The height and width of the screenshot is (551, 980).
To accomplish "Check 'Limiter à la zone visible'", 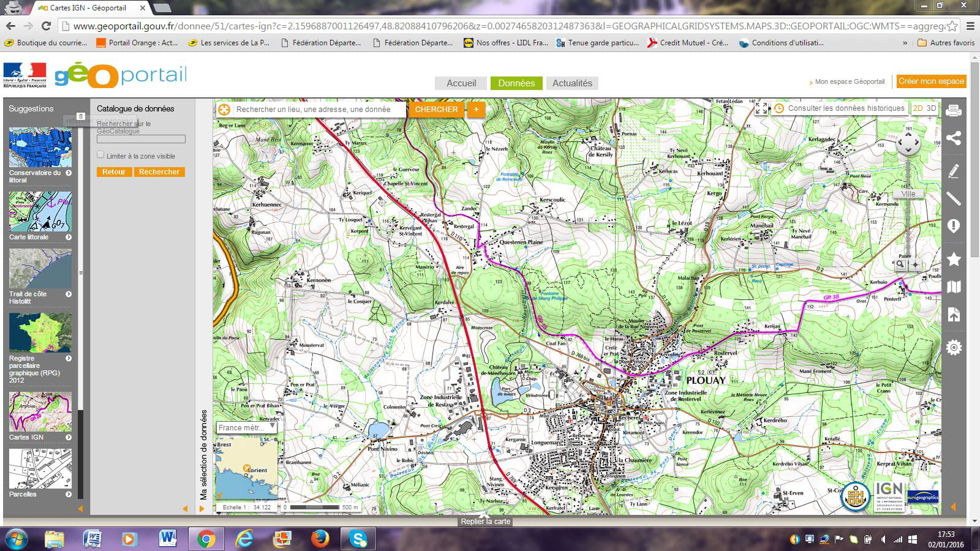I will click(x=100, y=155).
